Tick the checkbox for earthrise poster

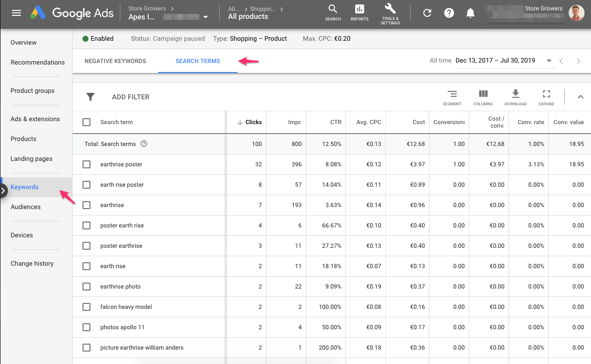pos(86,164)
